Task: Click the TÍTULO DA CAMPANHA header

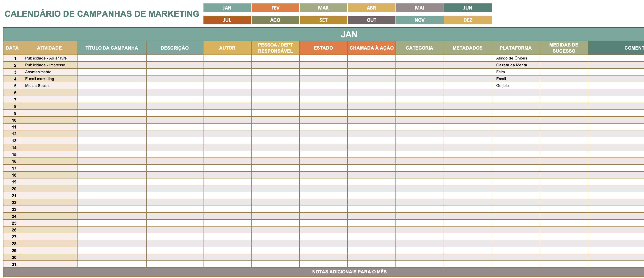Action: pos(112,48)
